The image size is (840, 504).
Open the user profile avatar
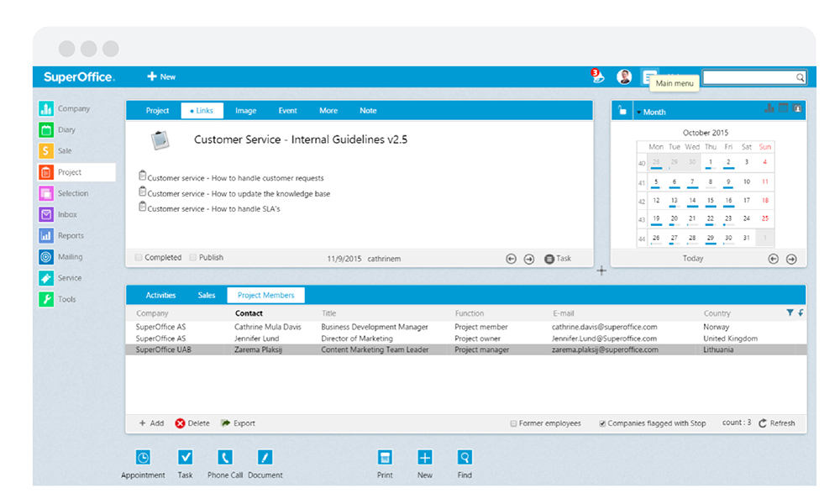coord(624,76)
